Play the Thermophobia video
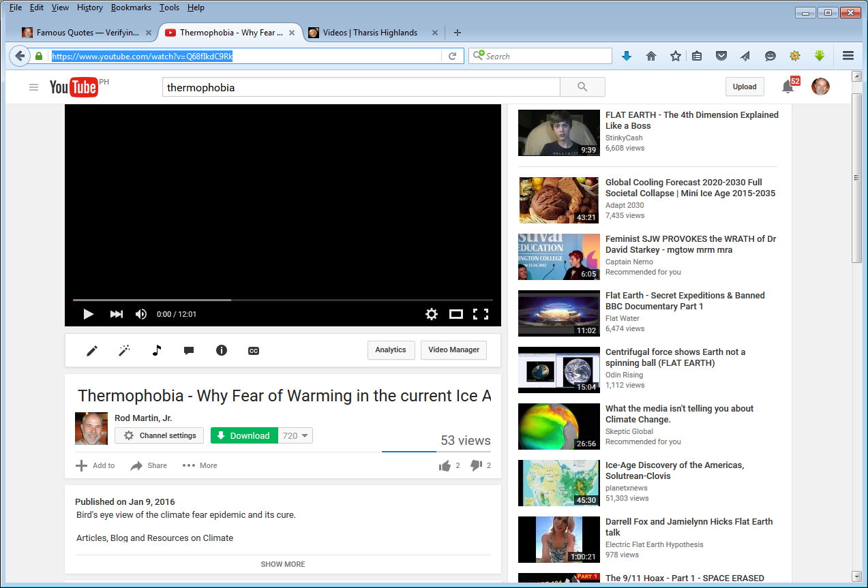The height and width of the screenshot is (588, 868). (88, 314)
